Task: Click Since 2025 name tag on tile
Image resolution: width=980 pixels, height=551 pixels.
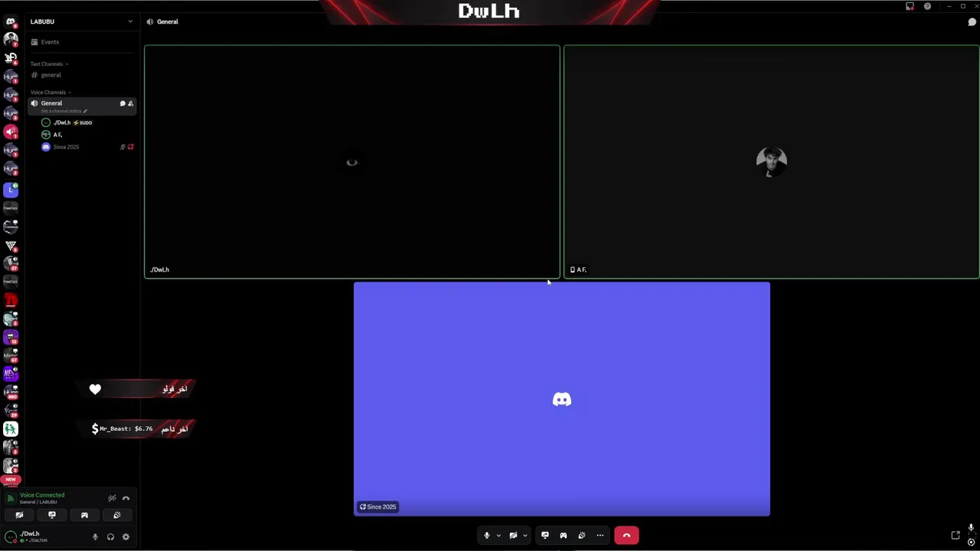Action: point(377,507)
